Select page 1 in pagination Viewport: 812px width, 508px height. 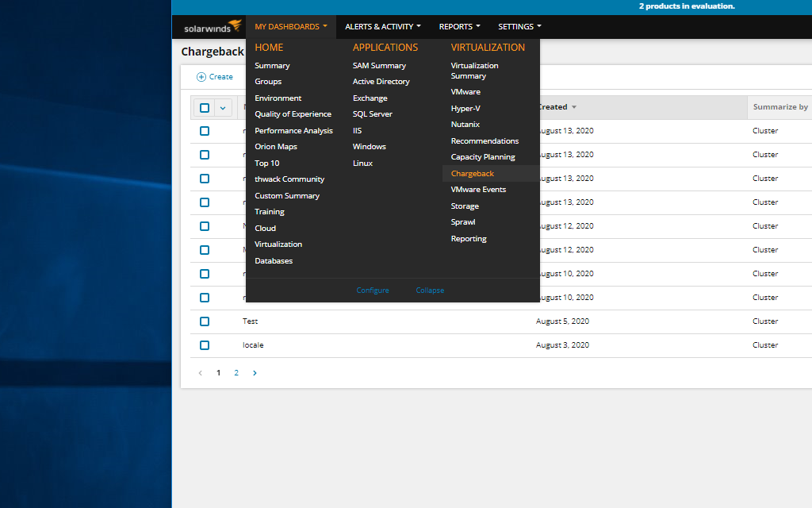coord(218,373)
